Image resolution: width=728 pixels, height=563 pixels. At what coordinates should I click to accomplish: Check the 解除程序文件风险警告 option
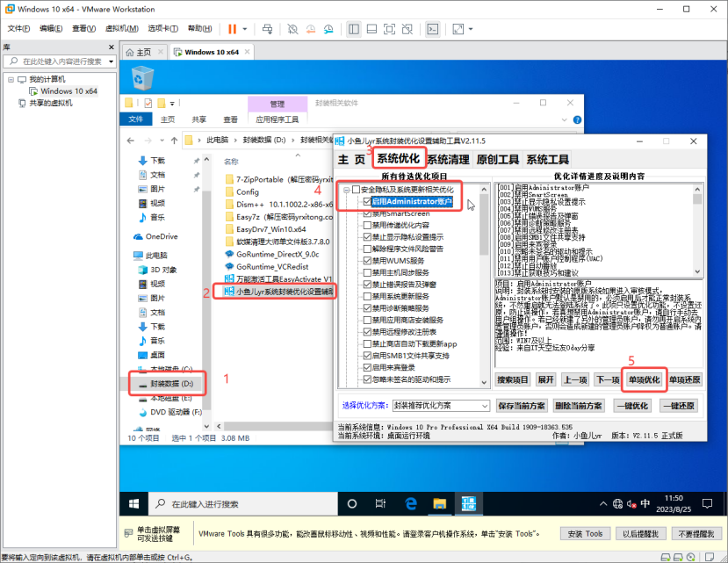[x=367, y=249]
